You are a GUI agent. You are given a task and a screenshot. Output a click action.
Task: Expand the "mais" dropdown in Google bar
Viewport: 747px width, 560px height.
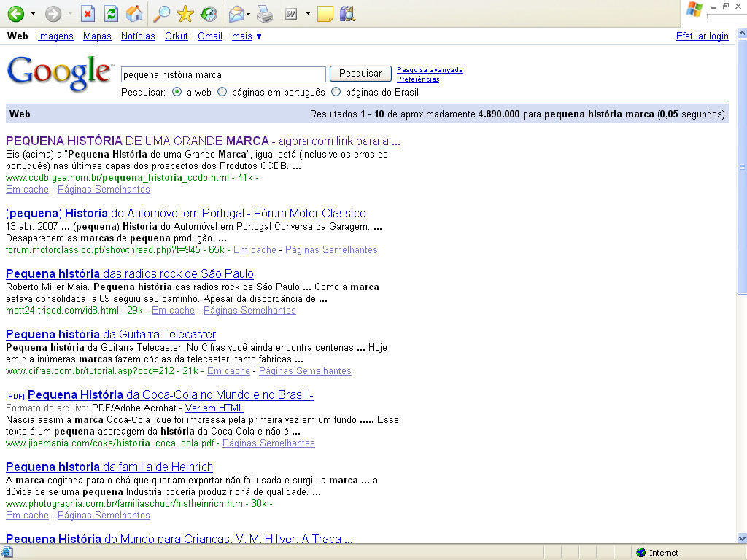(247, 36)
